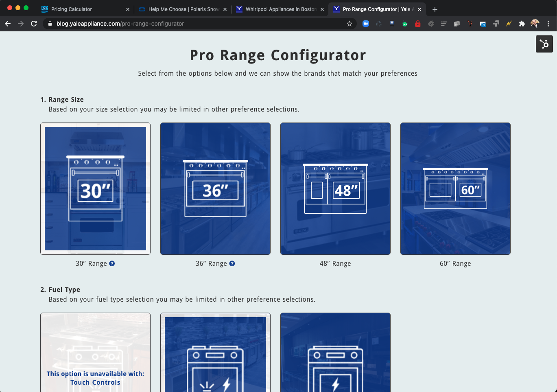This screenshot has width=557, height=392.
Task: Click the download-arrow extension icon
Action: 392,24
